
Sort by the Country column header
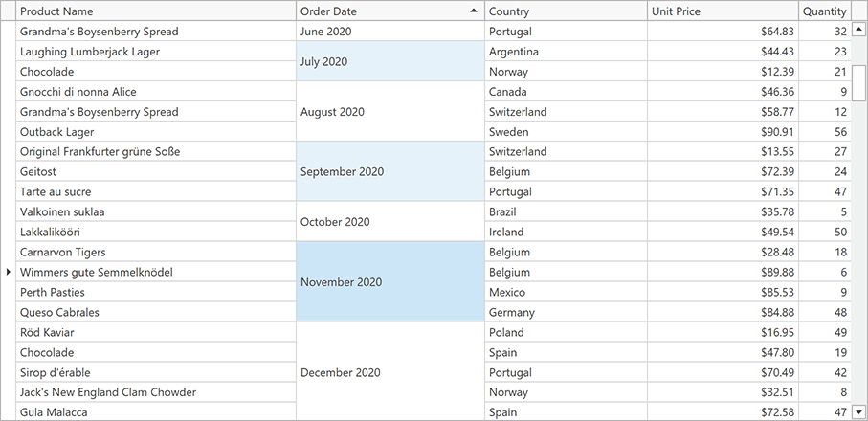(x=565, y=11)
